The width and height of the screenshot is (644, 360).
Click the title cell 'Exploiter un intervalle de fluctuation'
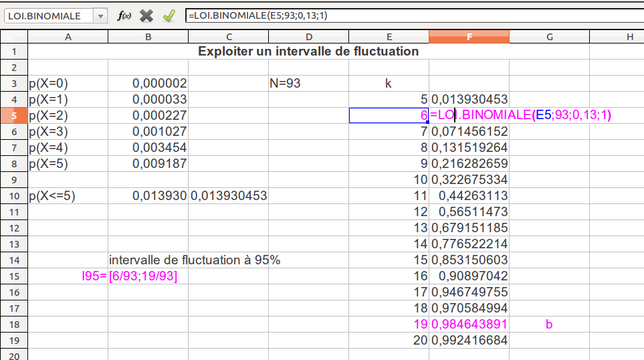tap(308, 52)
